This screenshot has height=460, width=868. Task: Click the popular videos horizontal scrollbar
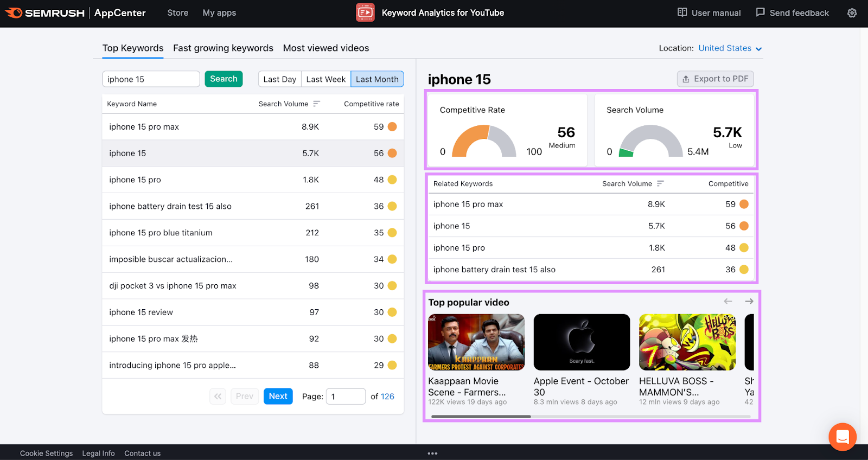[481, 417]
